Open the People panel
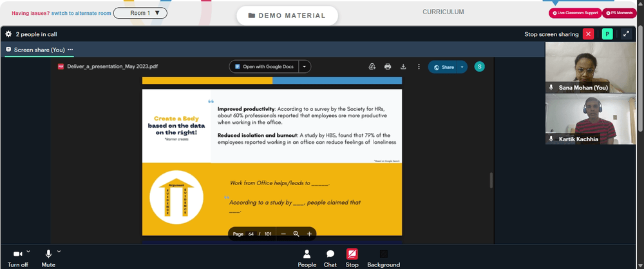The height and width of the screenshot is (269, 644). 307,259
